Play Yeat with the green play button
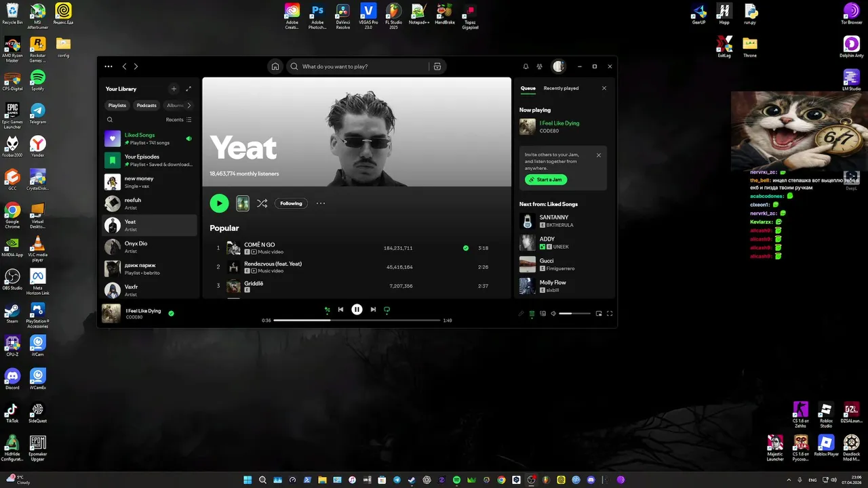The height and width of the screenshot is (488, 868). click(x=219, y=203)
